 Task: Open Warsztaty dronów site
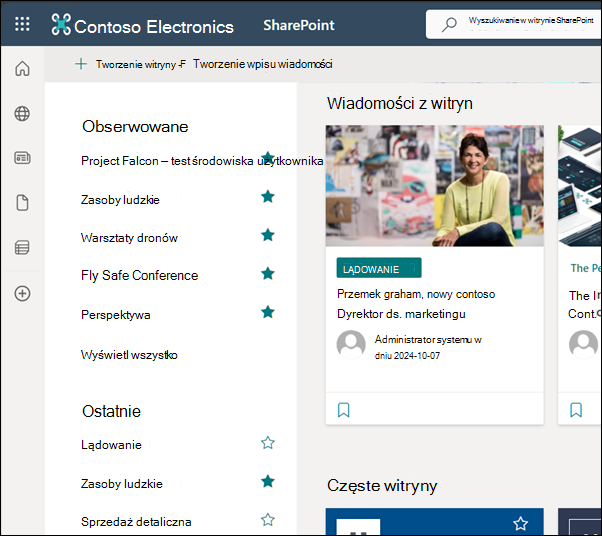(129, 238)
